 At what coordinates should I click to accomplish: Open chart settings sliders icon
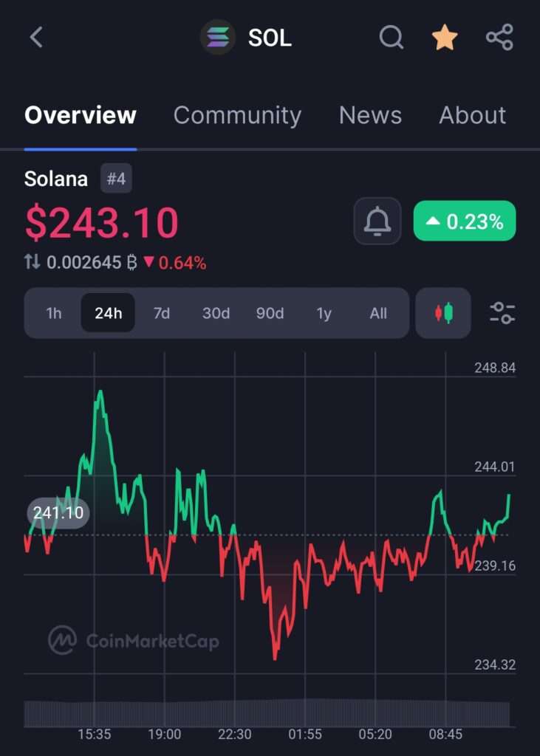pos(502,313)
